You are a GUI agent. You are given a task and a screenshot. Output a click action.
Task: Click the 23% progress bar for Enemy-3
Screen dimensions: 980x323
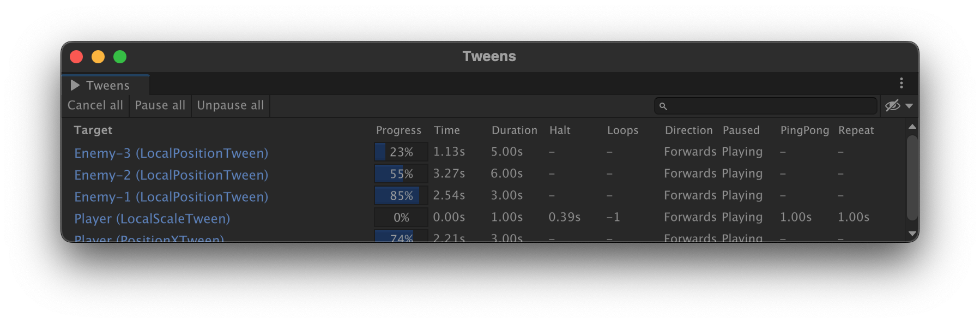pos(401,152)
